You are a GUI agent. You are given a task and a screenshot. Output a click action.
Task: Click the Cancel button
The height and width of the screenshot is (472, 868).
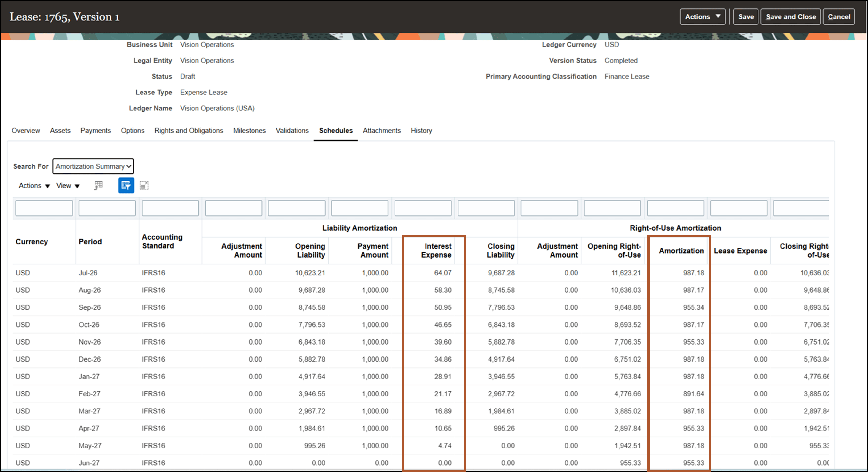click(838, 17)
